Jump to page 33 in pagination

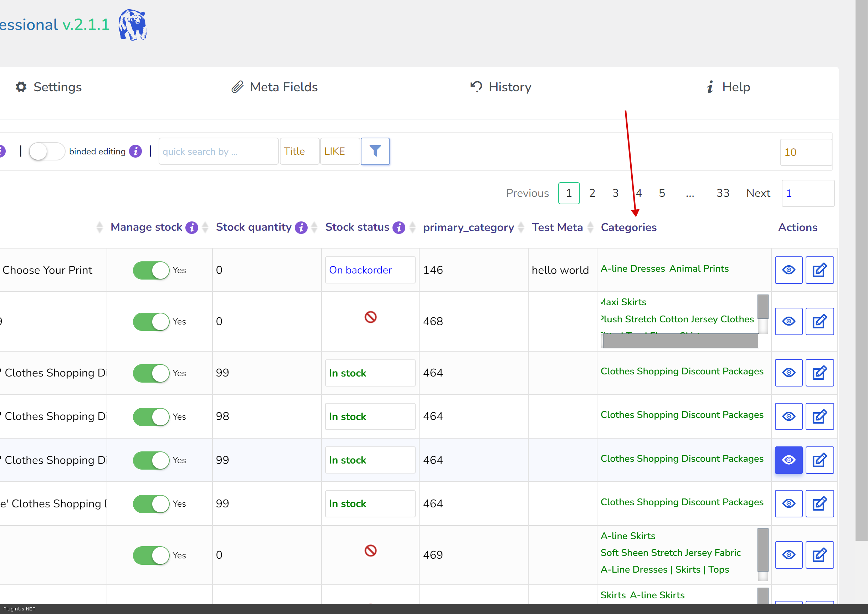(723, 193)
